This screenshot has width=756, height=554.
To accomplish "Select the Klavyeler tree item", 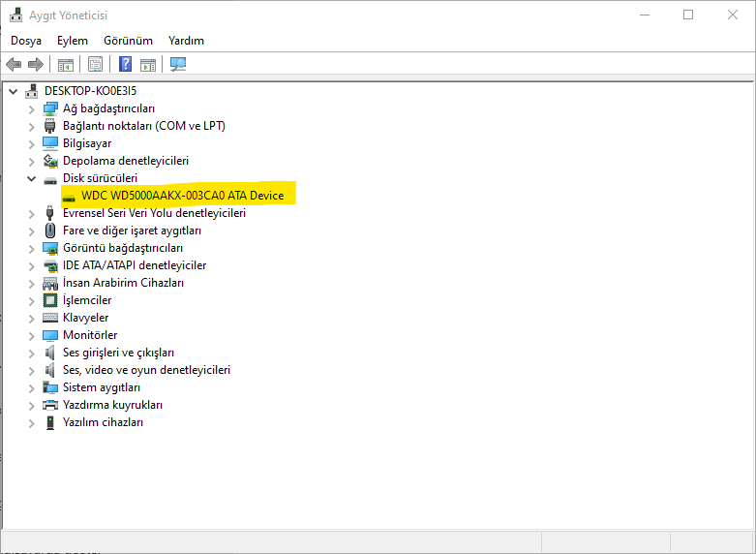I will 85,318.
